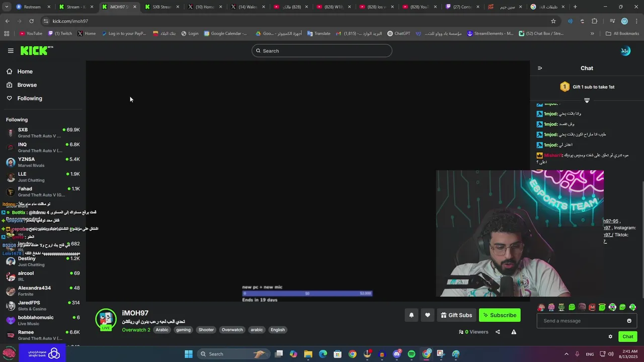Open the browser extensions puzzle icon
644x362 pixels.
click(x=594, y=21)
